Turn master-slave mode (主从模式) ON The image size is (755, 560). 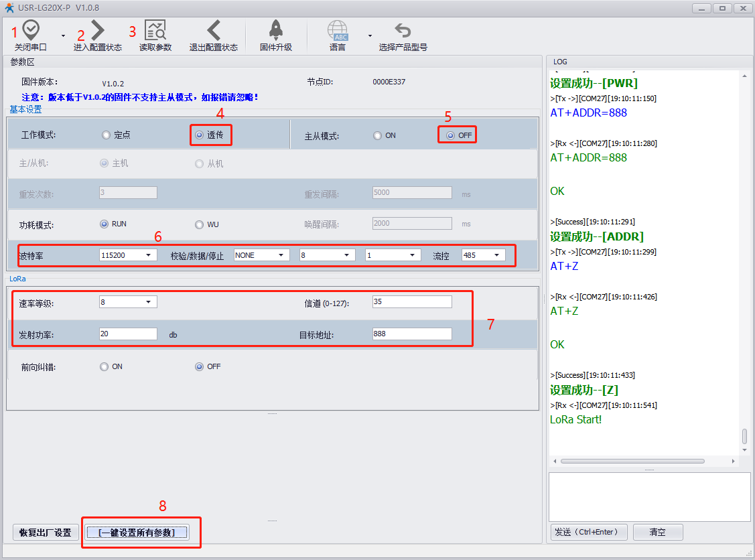click(x=378, y=135)
